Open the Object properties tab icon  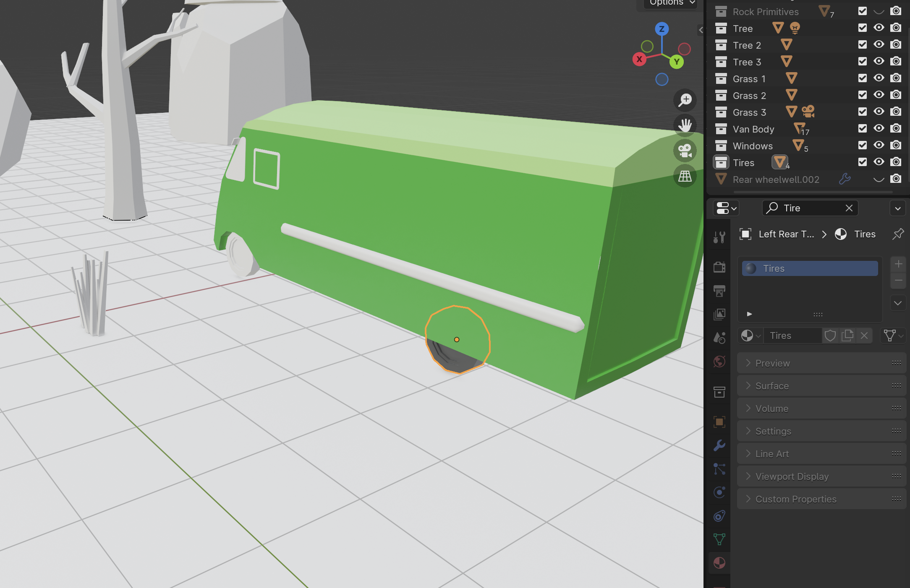tap(719, 422)
